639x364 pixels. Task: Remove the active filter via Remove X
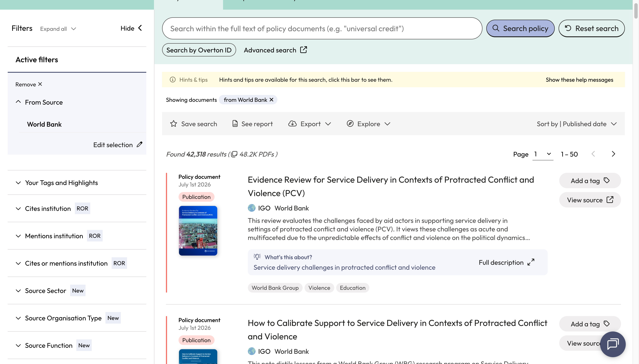29,84
